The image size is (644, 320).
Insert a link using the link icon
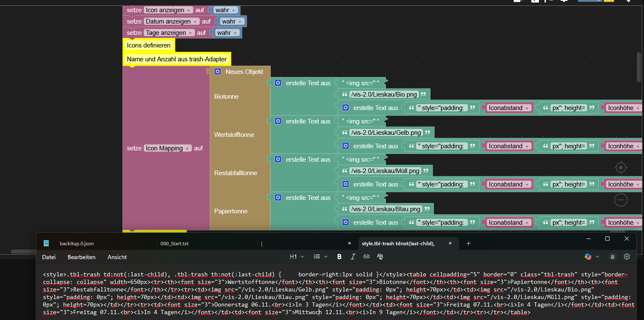pyautogui.click(x=366, y=257)
